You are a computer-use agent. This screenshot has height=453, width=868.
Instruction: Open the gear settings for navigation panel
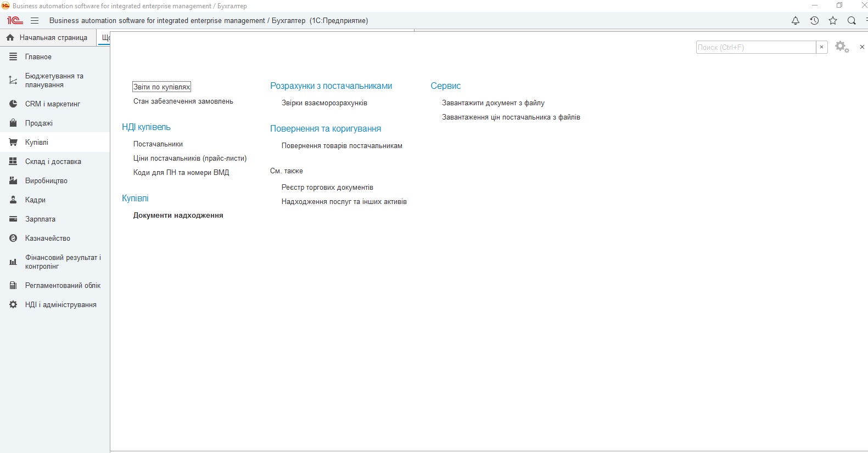842,47
